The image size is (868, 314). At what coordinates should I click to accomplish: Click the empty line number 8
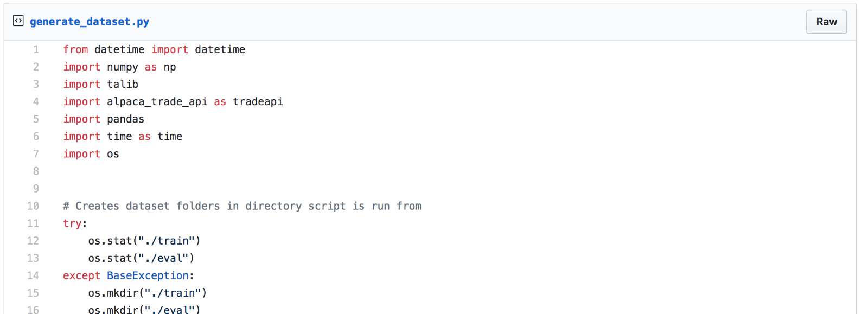(x=36, y=171)
